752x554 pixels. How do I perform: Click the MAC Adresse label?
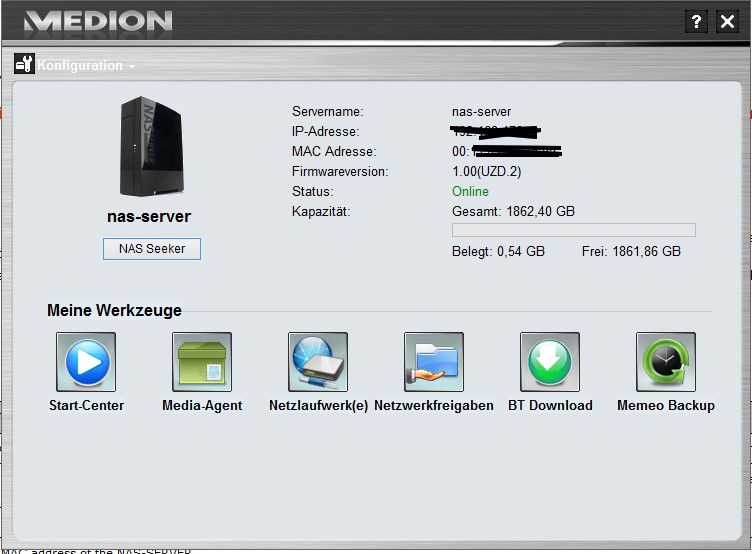pos(334,152)
